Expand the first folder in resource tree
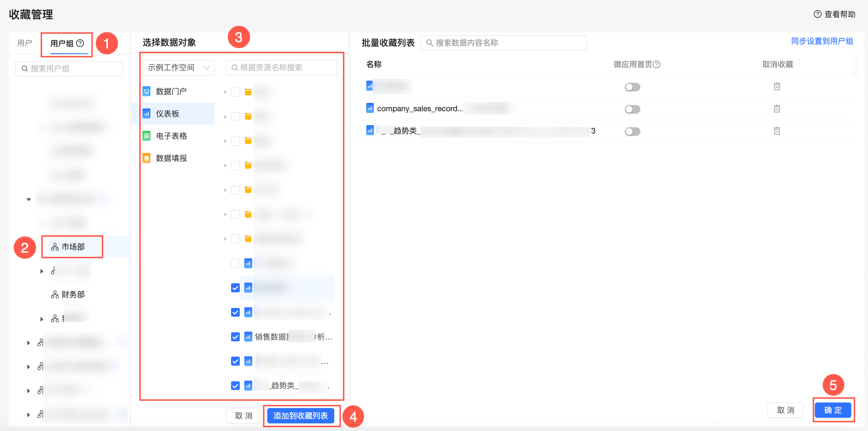Screen dimensions: 868x431 (225, 92)
